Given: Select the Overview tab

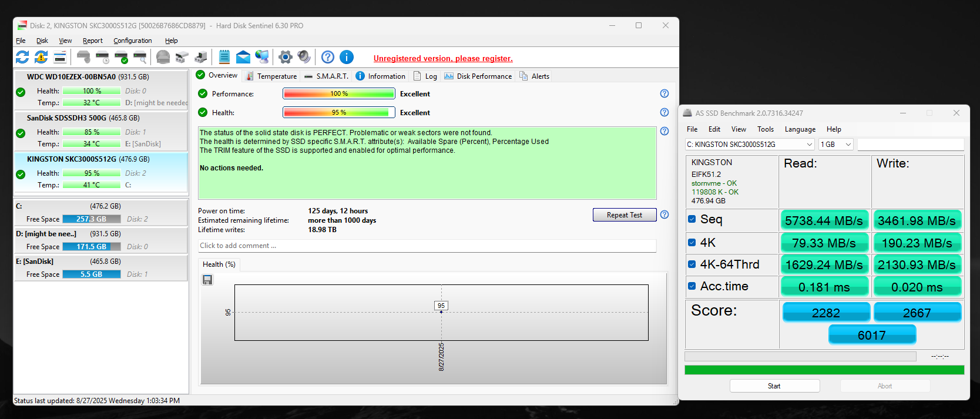Looking at the screenshot, I should tap(217, 75).
